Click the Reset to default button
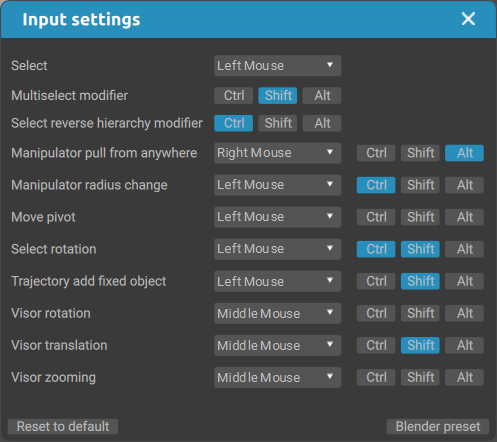 63,427
